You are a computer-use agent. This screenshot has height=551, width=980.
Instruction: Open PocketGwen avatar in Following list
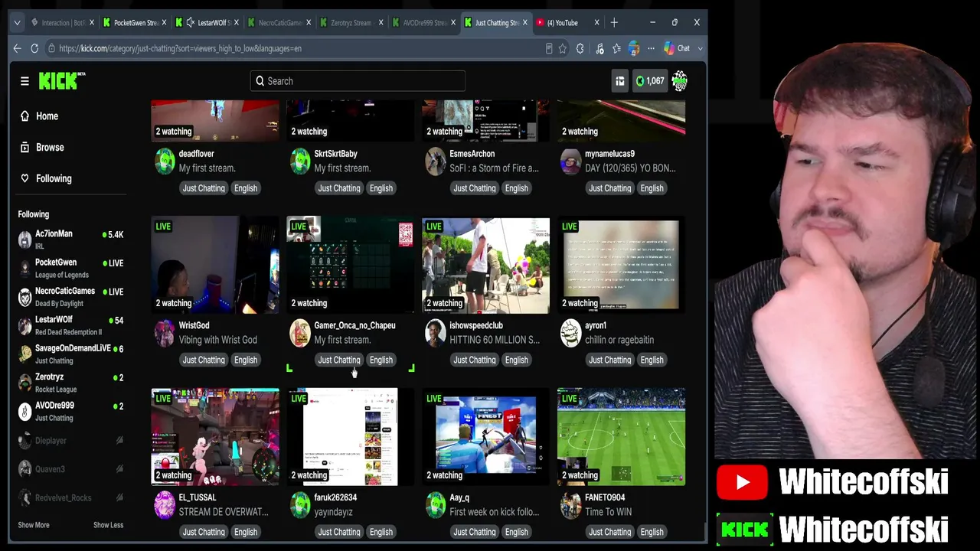(25, 268)
